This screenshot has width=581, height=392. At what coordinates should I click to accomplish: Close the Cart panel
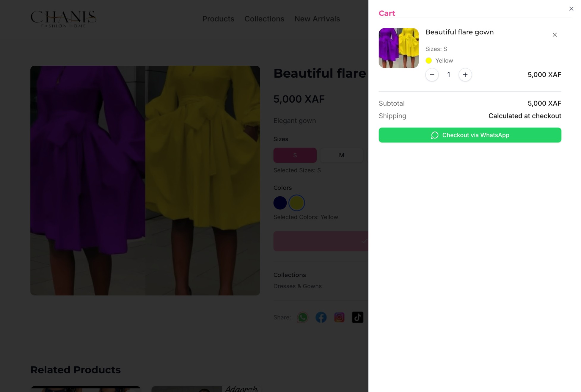click(x=571, y=9)
